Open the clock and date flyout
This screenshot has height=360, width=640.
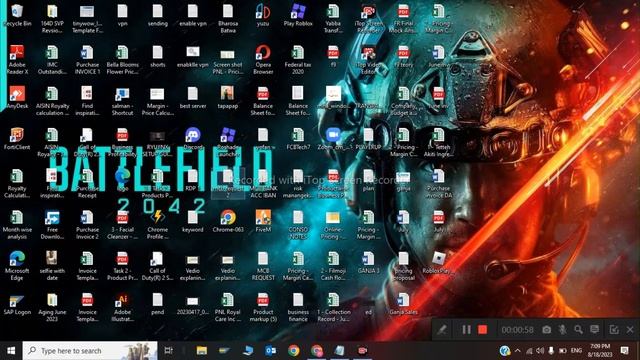(x=601, y=351)
